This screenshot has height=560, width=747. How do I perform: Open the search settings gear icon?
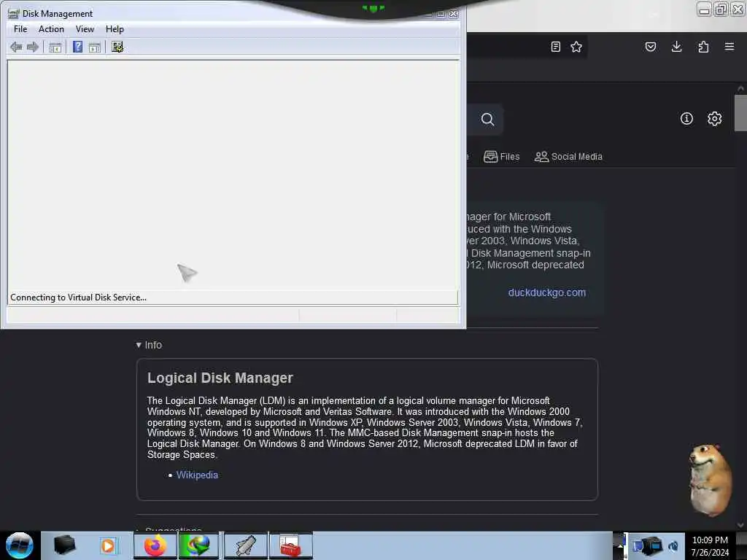pos(714,119)
